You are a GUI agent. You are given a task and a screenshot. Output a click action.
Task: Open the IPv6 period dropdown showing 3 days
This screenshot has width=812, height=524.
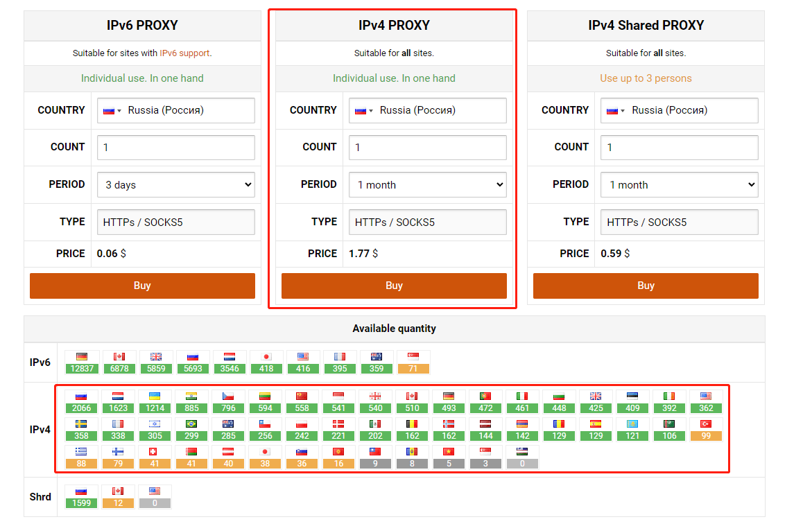(x=176, y=185)
